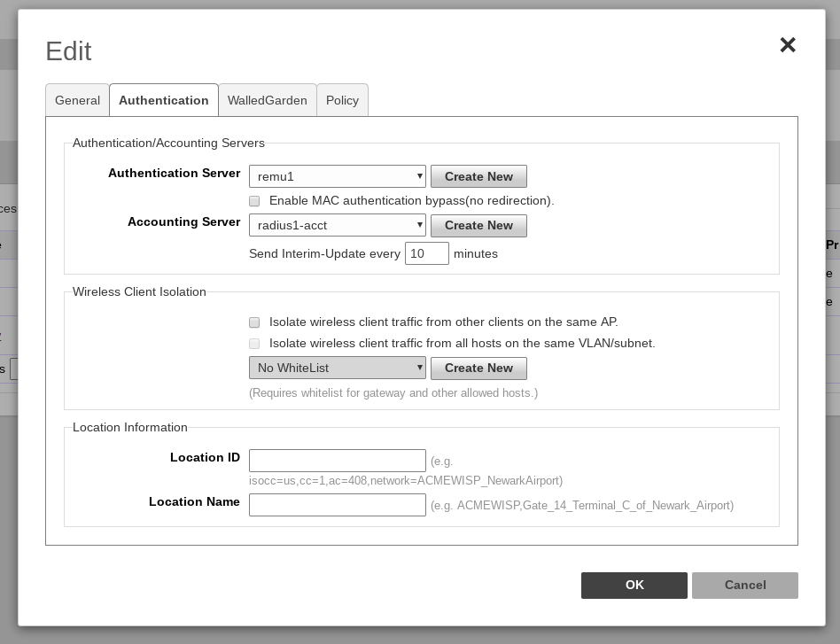The image size is (840, 644).
Task: Confirm changes with the OK button
Action: click(x=634, y=585)
